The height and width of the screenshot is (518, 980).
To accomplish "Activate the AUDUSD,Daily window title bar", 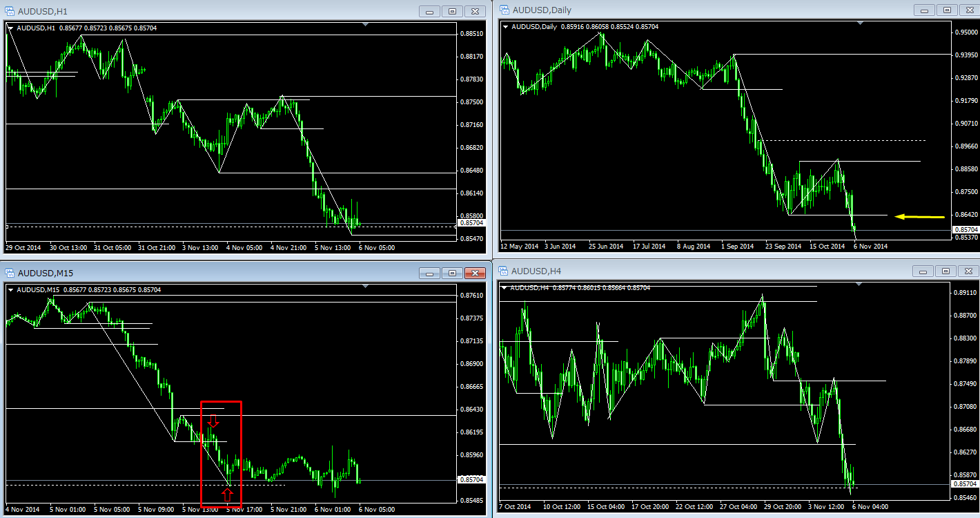I will click(x=690, y=10).
